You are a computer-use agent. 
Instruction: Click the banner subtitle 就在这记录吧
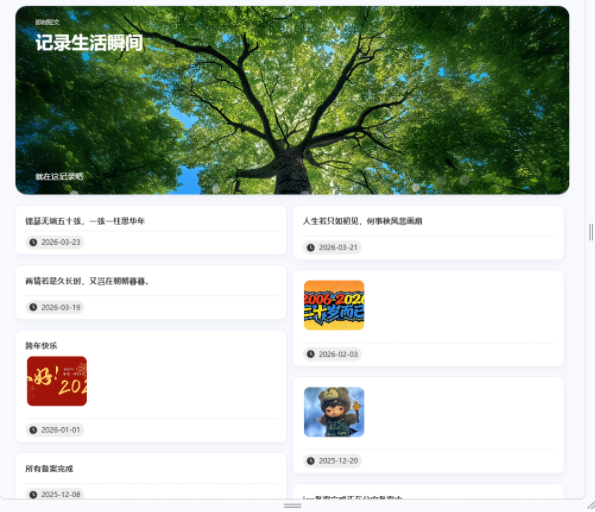pyautogui.click(x=59, y=176)
